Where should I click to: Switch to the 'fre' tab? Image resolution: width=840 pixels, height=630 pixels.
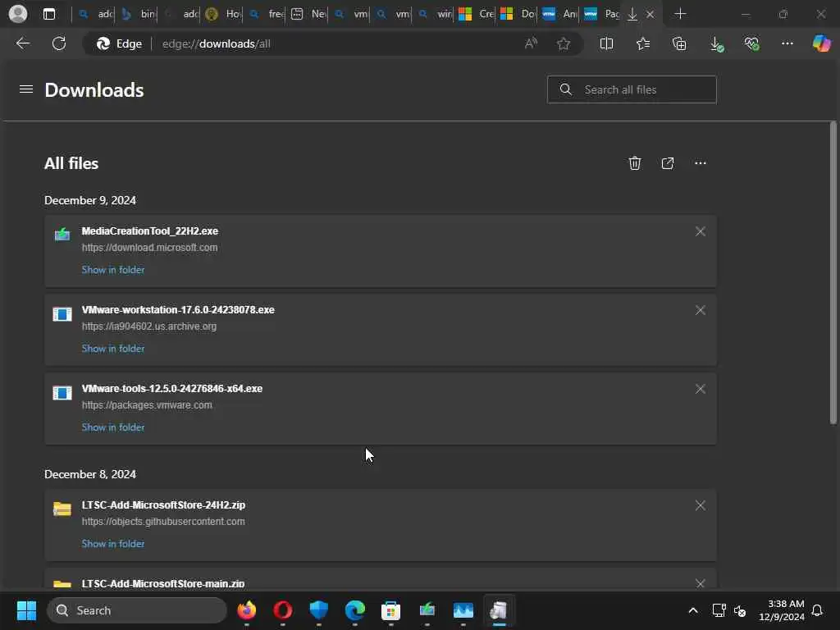263,14
